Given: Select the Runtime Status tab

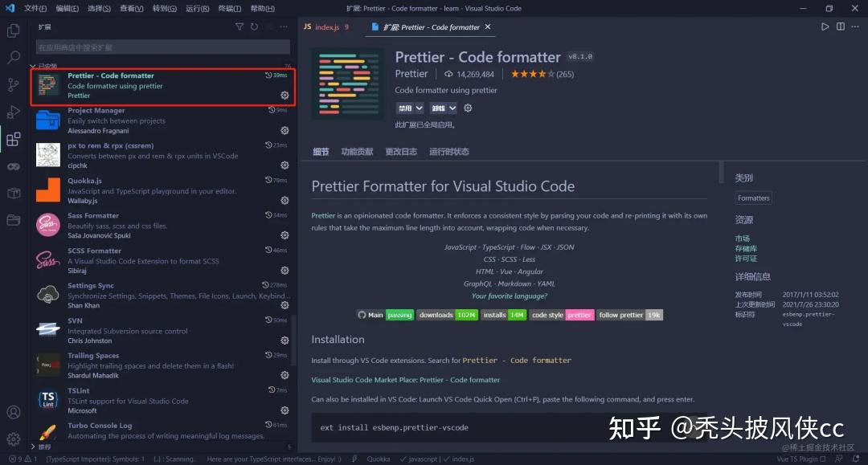Looking at the screenshot, I should click(x=449, y=152).
